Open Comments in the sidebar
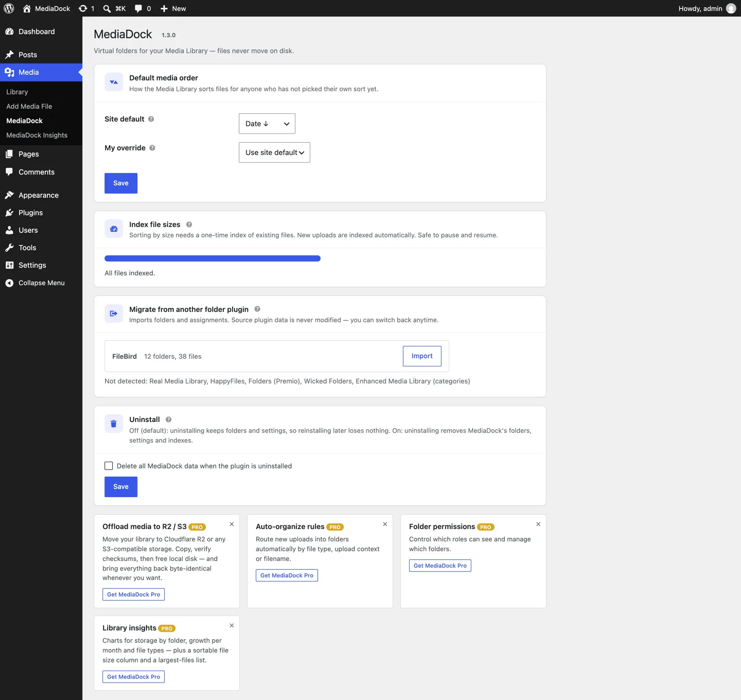The width and height of the screenshot is (741, 700). [x=41, y=172]
